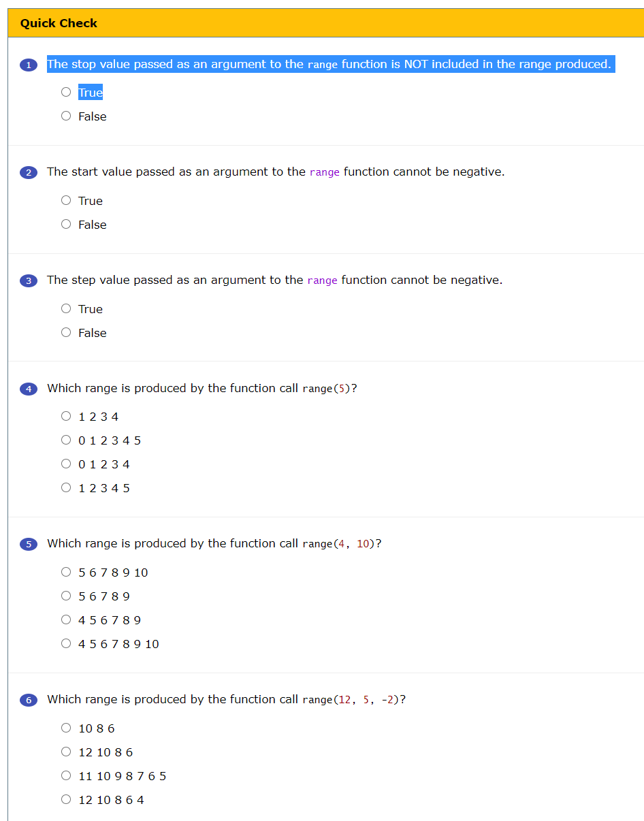This screenshot has height=821, width=644.
Task: Select True for question 2
Action: tap(65, 200)
